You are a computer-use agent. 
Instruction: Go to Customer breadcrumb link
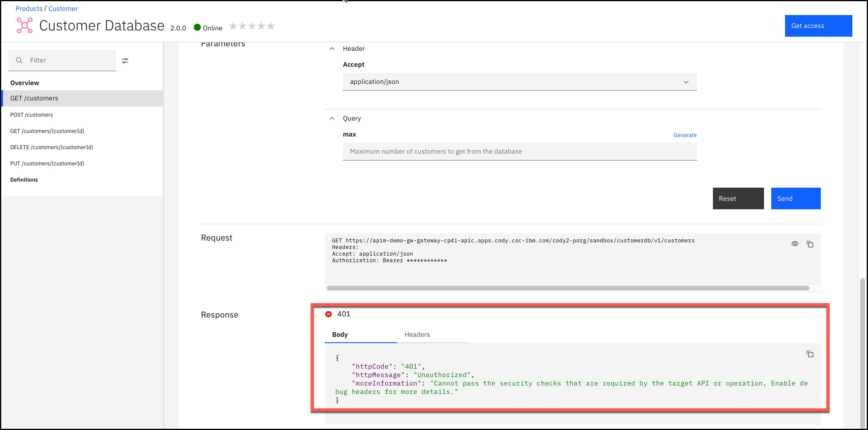coord(63,8)
